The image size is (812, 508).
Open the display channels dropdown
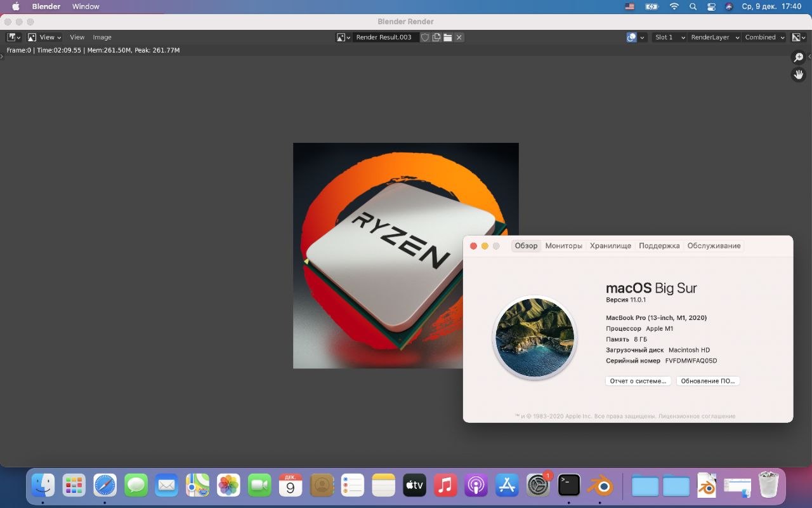click(x=799, y=37)
